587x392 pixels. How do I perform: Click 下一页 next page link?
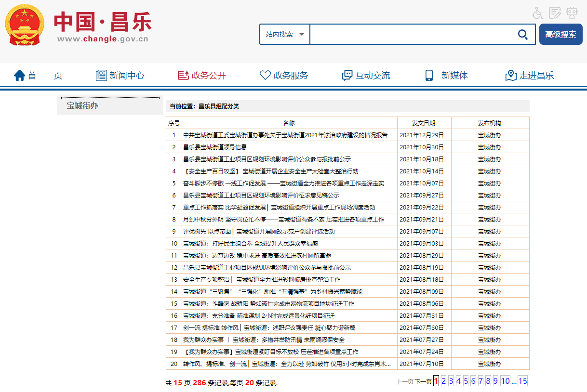(423, 382)
